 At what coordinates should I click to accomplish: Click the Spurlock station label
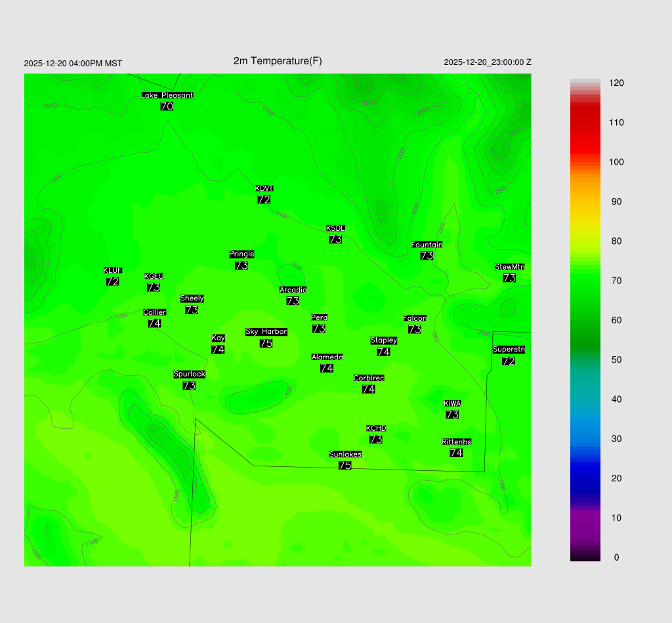(189, 374)
